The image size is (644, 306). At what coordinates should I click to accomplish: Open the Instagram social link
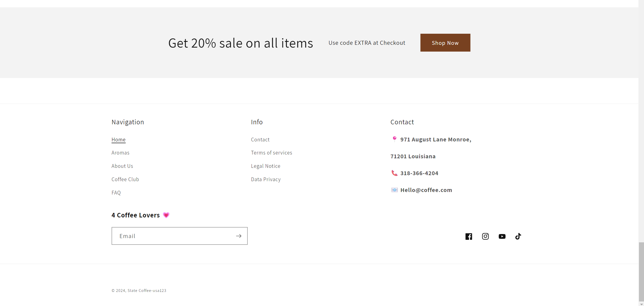485,236
